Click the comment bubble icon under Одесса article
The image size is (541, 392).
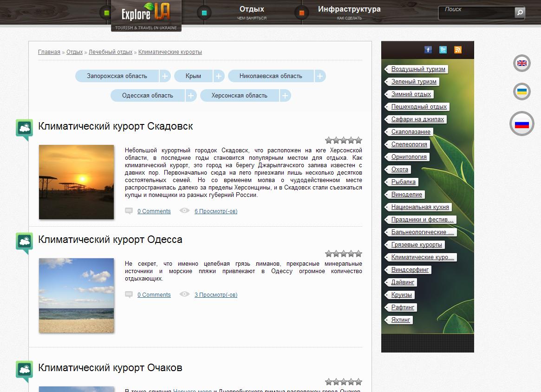129,294
